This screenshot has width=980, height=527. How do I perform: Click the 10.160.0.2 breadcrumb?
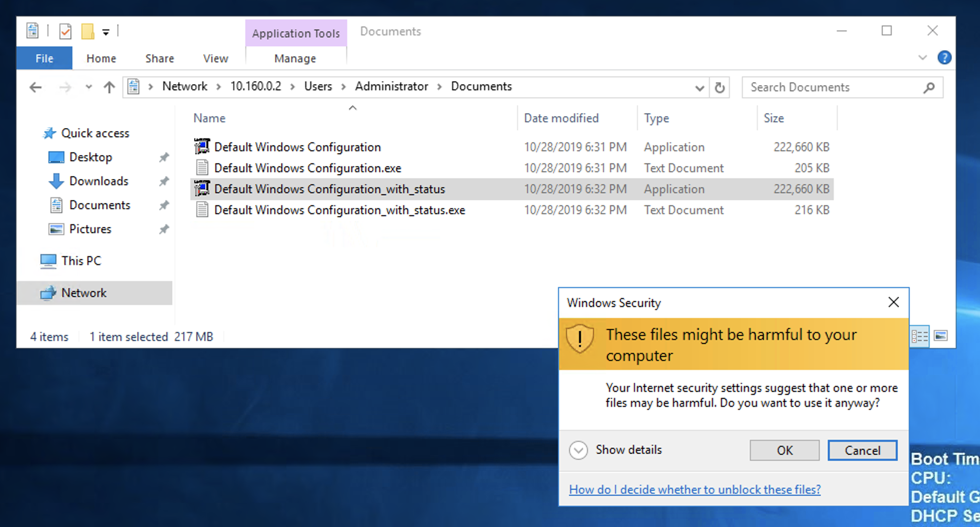point(256,86)
